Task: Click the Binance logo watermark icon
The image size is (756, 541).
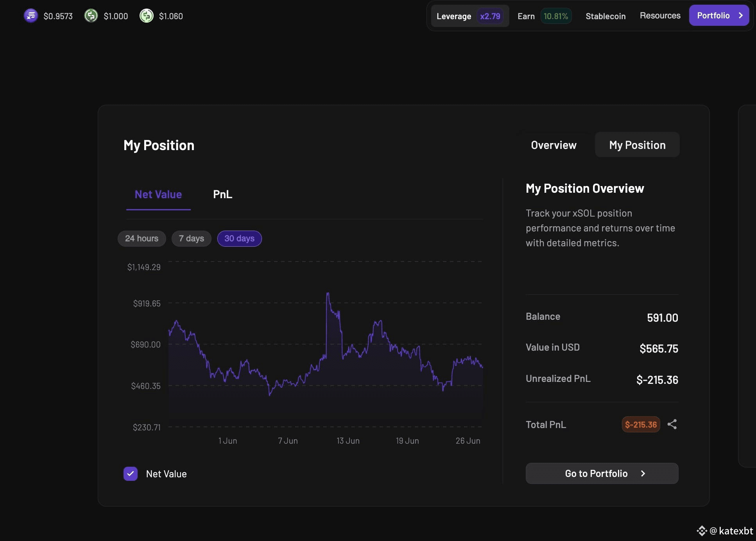Action: coord(702,530)
